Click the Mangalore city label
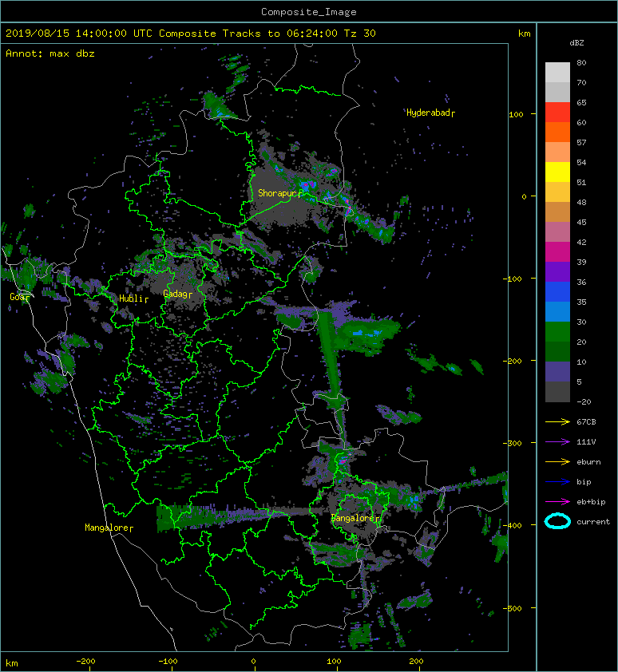The height and width of the screenshot is (672, 618). [x=109, y=528]
